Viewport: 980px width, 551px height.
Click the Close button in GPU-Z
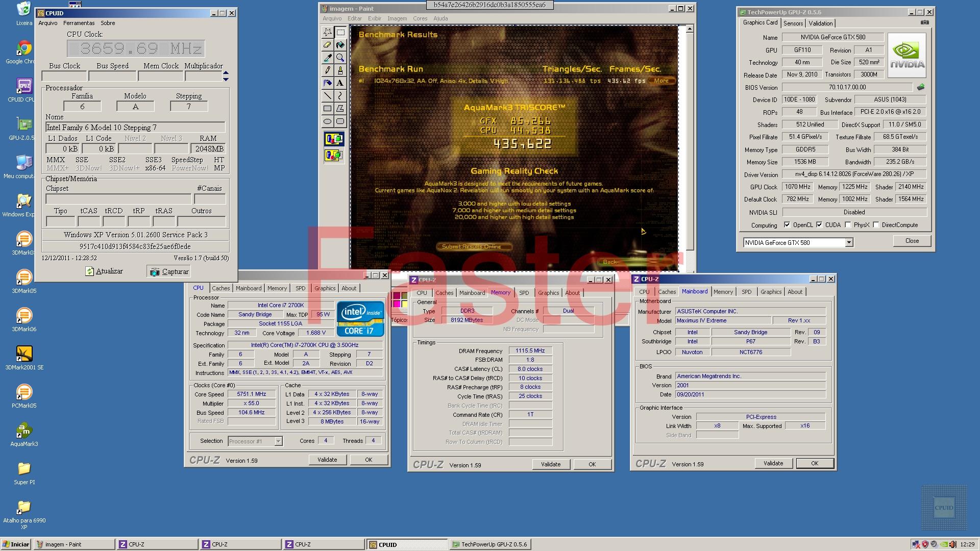tap(912, 241)
